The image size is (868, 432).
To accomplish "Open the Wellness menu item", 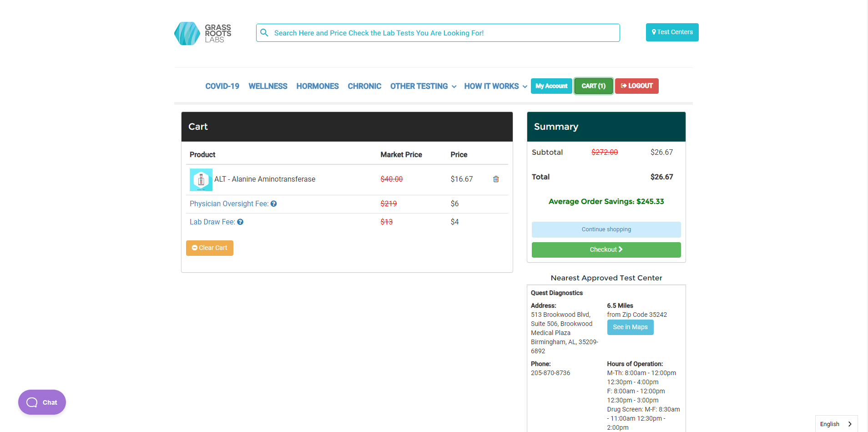I will tap(268, 86).
